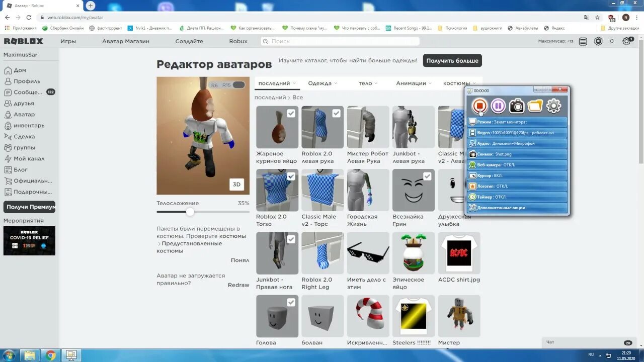Click the COVID-19 Relief event banner
The height and width of the screenshot is (362, 644).
(x=30, y=241)
